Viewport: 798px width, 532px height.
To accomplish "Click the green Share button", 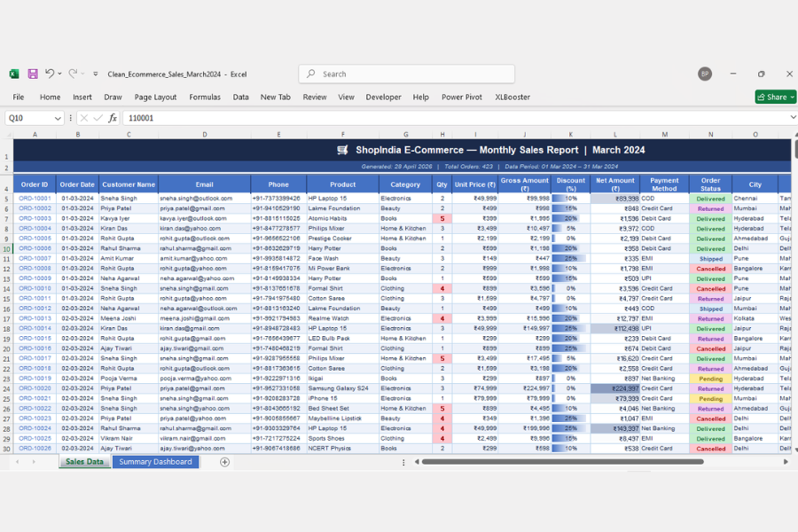I will click(x=775, y=97).
